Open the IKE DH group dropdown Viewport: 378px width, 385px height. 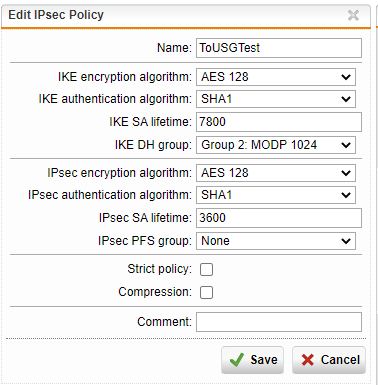coord(276,145)
